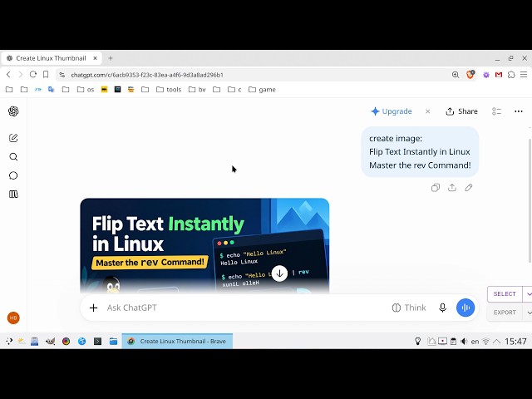
Task: Dismiss the Upgrade banner with X
Action: tap(428, 111)
